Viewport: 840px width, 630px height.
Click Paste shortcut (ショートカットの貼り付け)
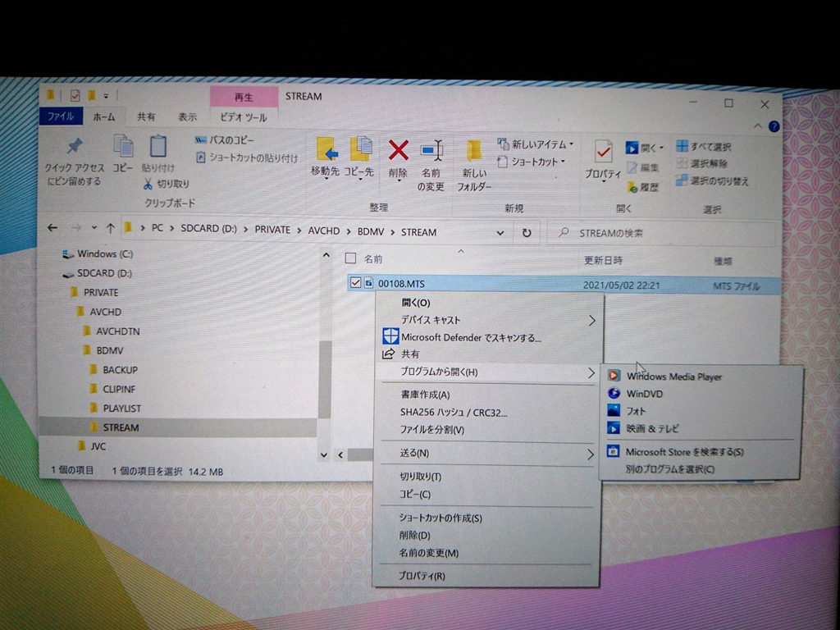247,157
